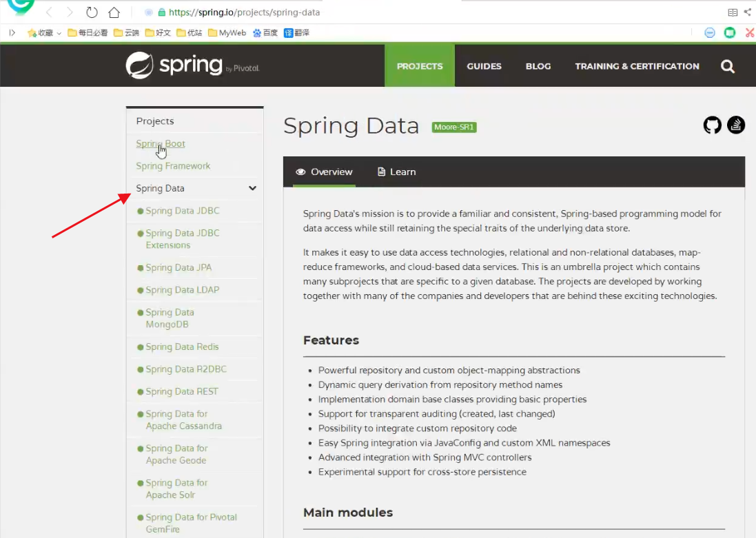The width and height of the screenshot is (756, 538).
Task: Open Spring Framework project link
Action: [x=173, y=166]
